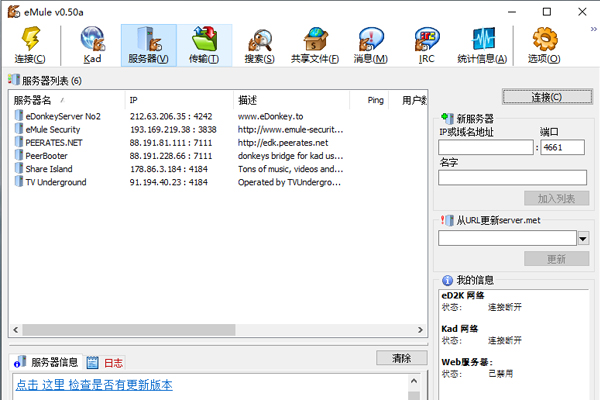Click IP 212.63.206.35 : 4242 cell
The image size is (600, 400).
point(171,116)
